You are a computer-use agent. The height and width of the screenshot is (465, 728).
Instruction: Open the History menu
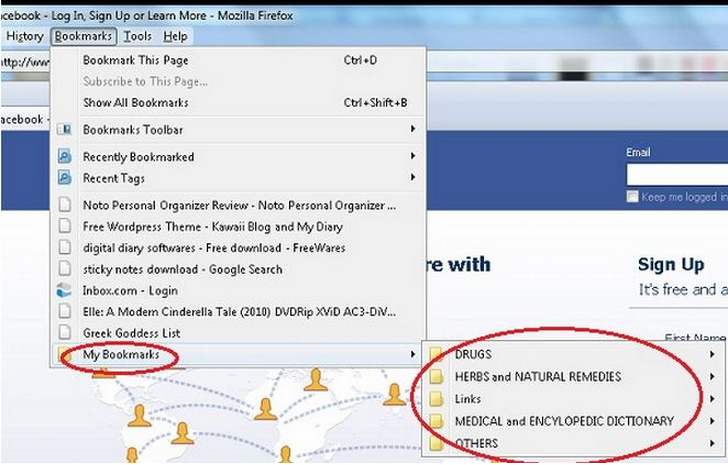[25, 36]
